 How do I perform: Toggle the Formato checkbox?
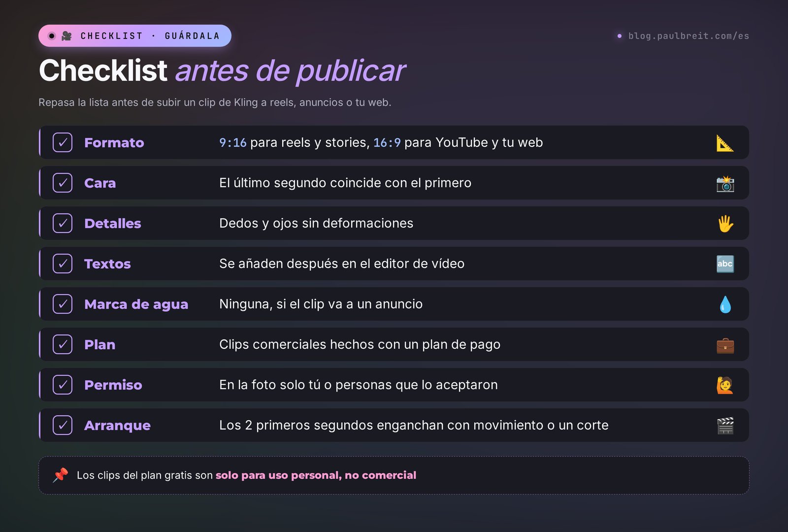click(x=63, y=142)
